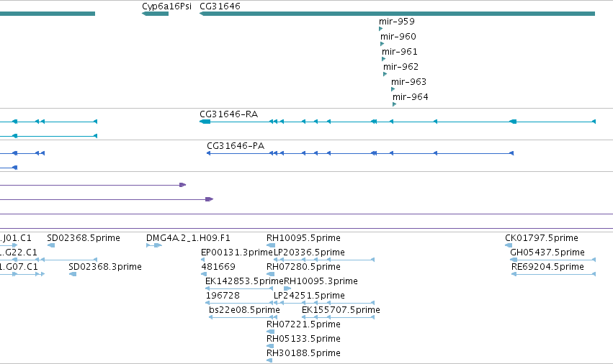This screenshot has width=613, height=364.
Task: Click the partially visible .J01.C1 label
Action: click(x=16, y=238)
